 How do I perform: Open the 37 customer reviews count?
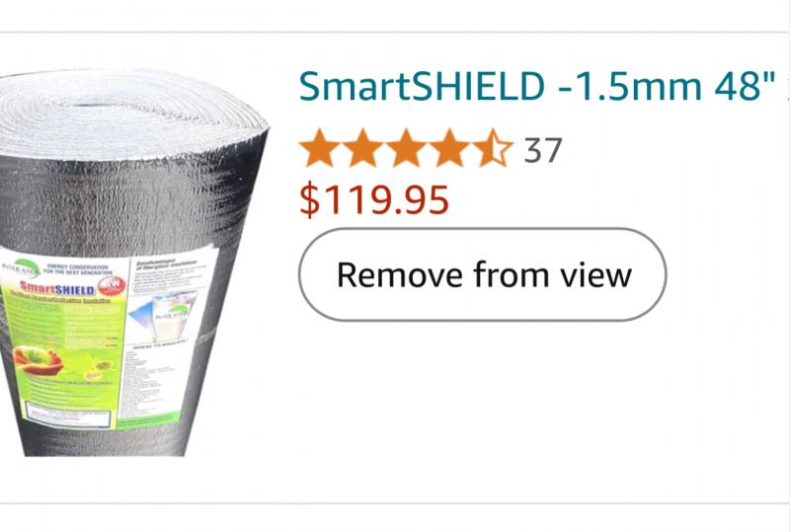point(542,150)
